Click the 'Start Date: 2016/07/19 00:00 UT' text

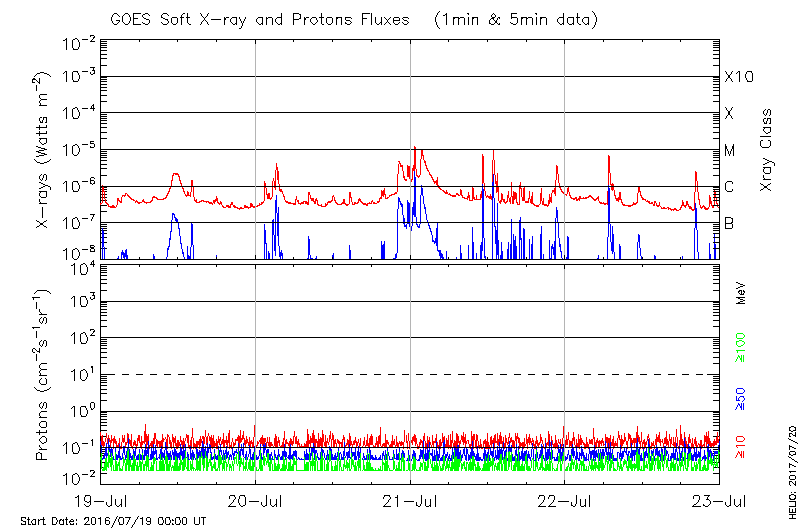[113, 522]
